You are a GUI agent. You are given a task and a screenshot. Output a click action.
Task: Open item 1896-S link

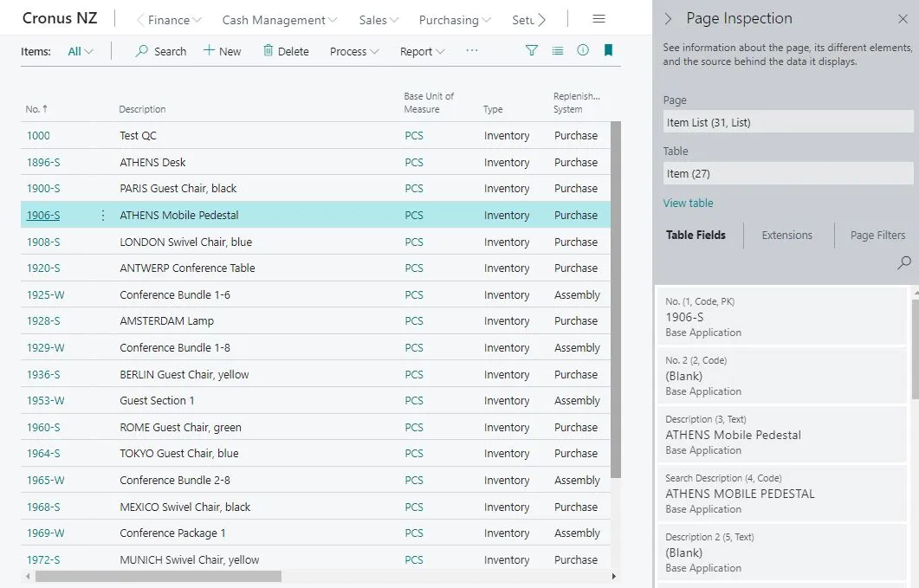pos(43,163)
